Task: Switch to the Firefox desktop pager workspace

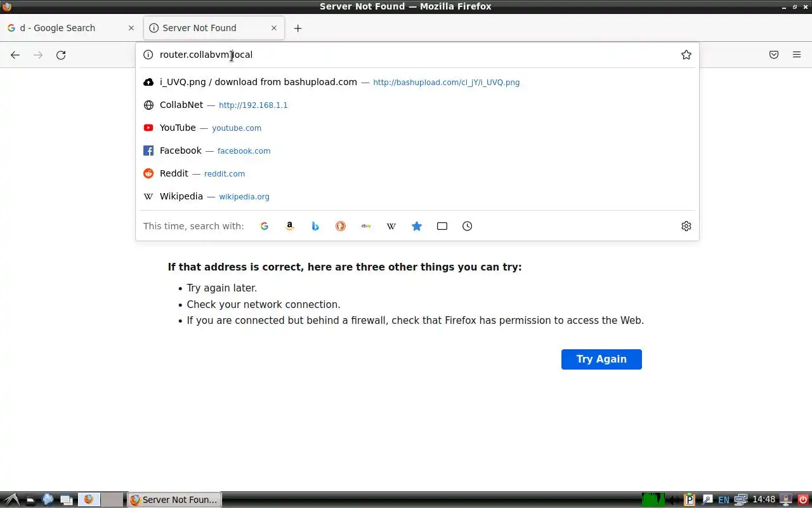Action: (89, 500)
